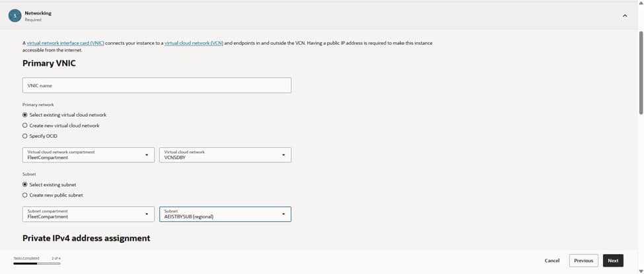The image size is (644, 274).
Task: Open the Subnet compartment dropdown
Action: coord(88,214)
